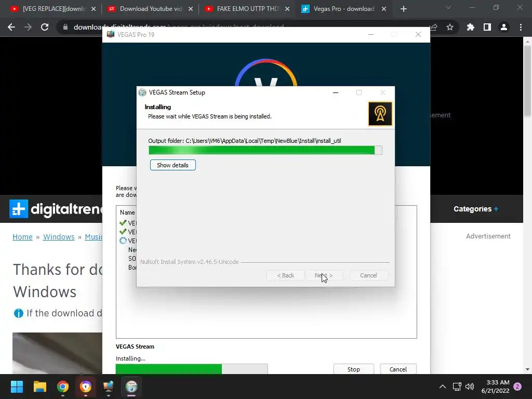
Task: Reload the current page
Action: [45, 27]
